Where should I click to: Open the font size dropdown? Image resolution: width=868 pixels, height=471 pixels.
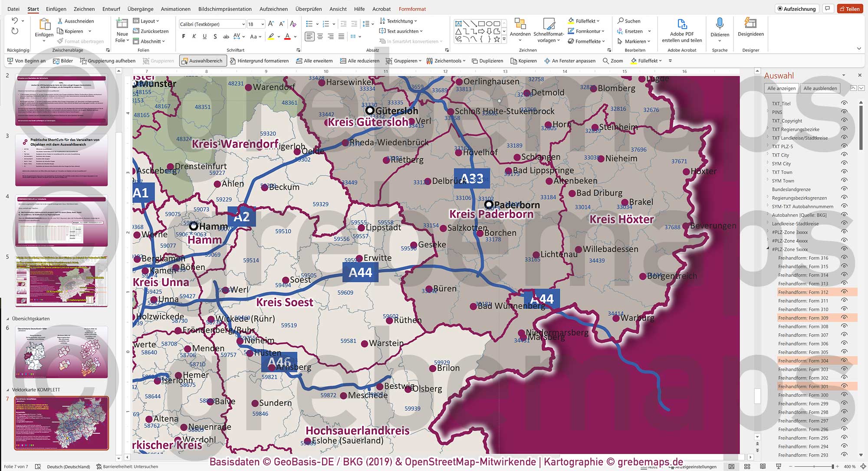[x=262, y=24]
